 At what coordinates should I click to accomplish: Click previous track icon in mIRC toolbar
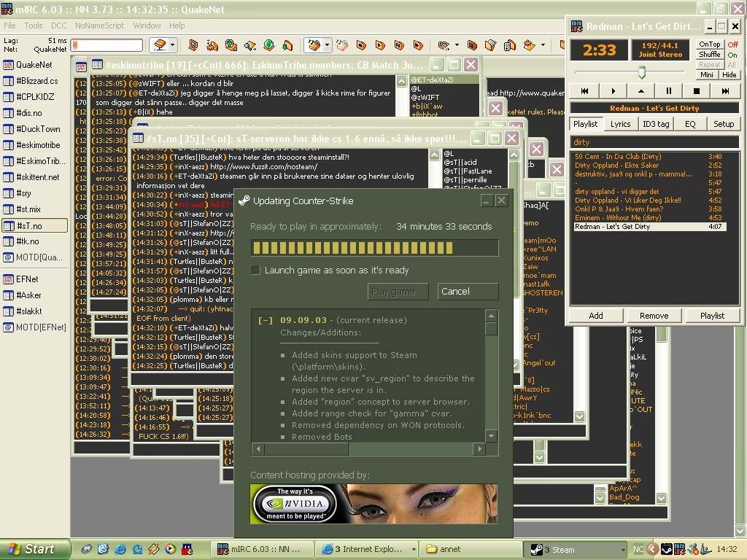click(x=361, y=45)
